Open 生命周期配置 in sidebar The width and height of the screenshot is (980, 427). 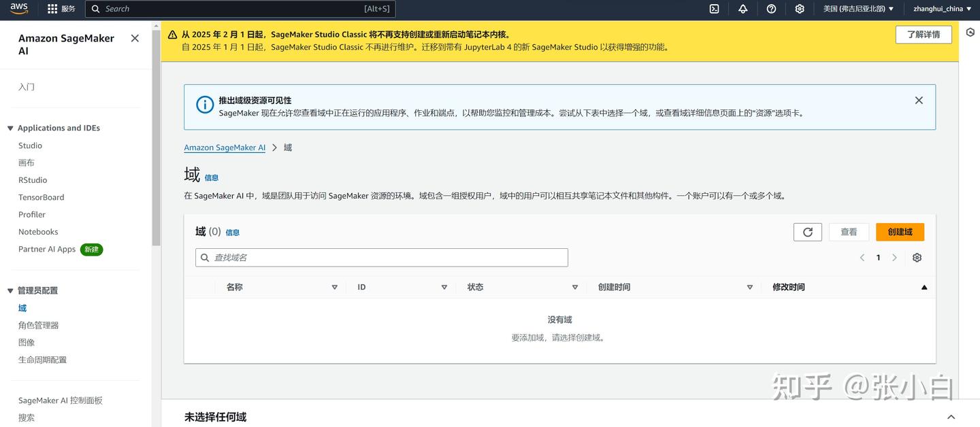tap(43, 360)
